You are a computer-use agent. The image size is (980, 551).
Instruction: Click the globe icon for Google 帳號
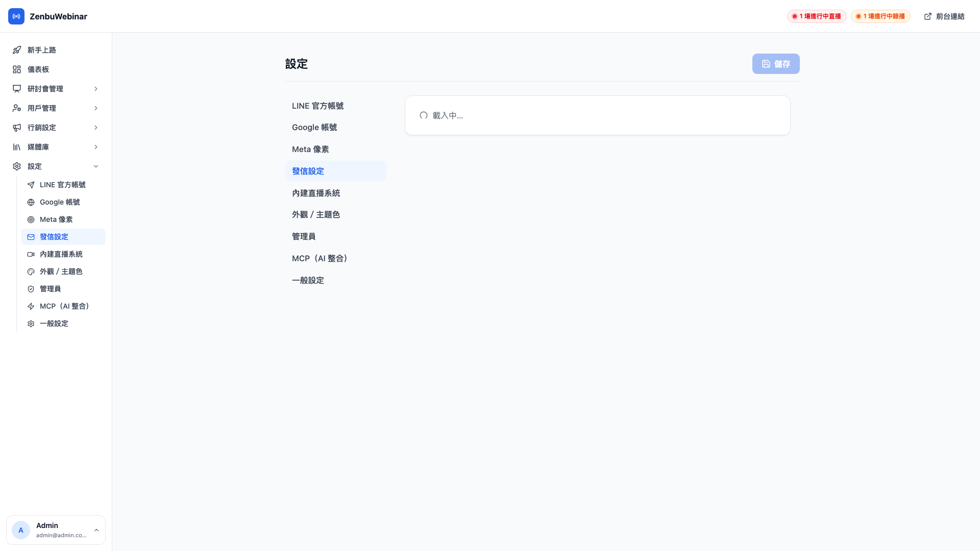(31, 202)
